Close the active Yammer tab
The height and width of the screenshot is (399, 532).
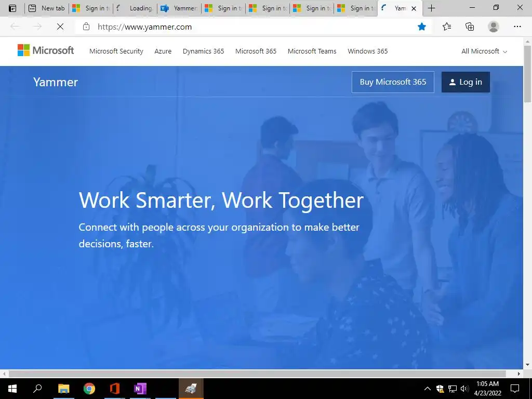tap(414, 8)
